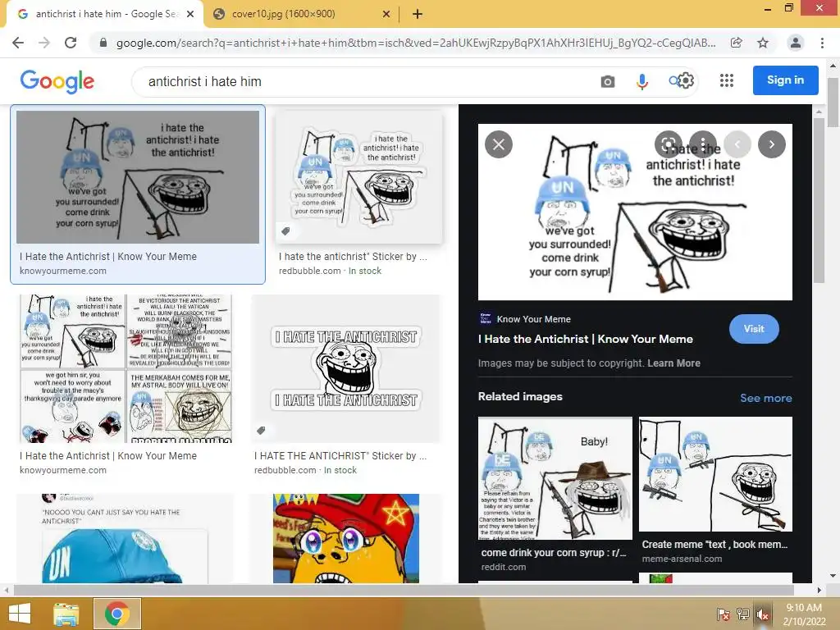
Task: Open the 'Baby!' reddit related image
Action: (555, 478)
